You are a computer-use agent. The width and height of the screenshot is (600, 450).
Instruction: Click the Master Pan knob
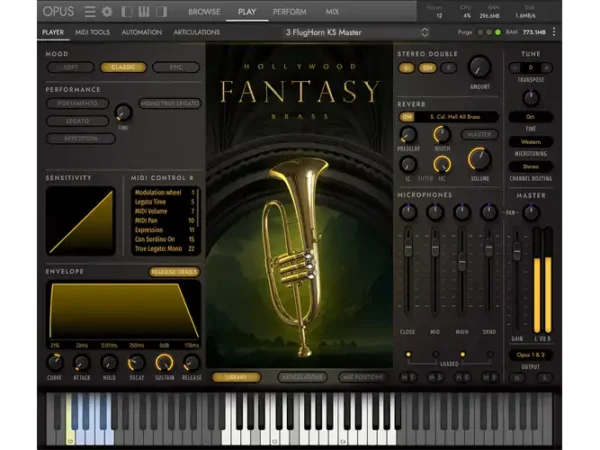point(531,213)
